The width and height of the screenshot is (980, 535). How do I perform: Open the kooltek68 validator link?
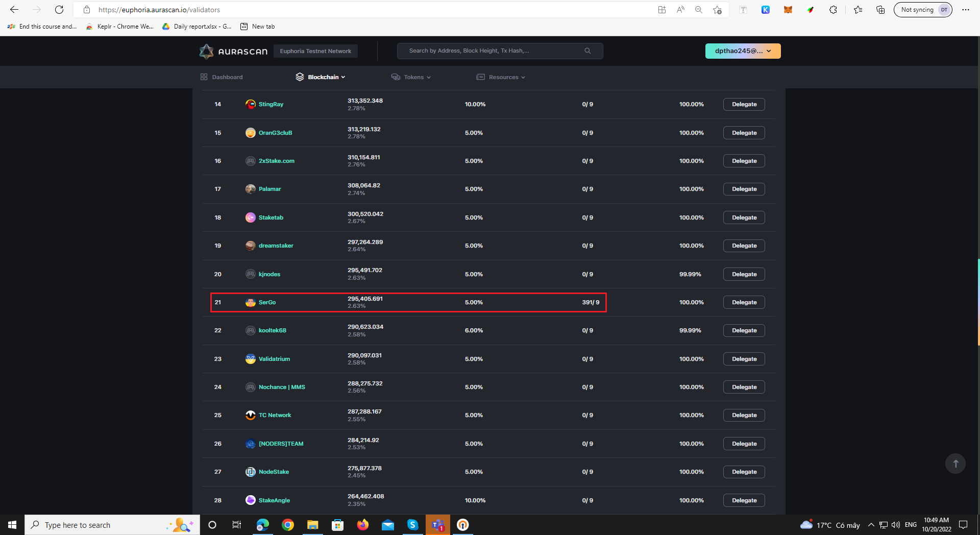pyautogui.click(x=272, y=330)
